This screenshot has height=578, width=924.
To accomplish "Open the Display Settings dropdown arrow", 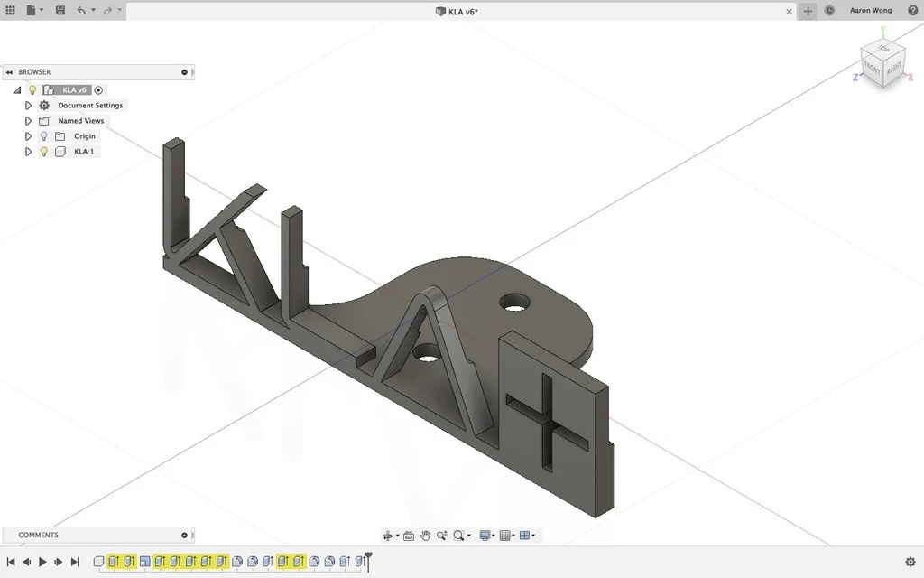I will point(494,536).
